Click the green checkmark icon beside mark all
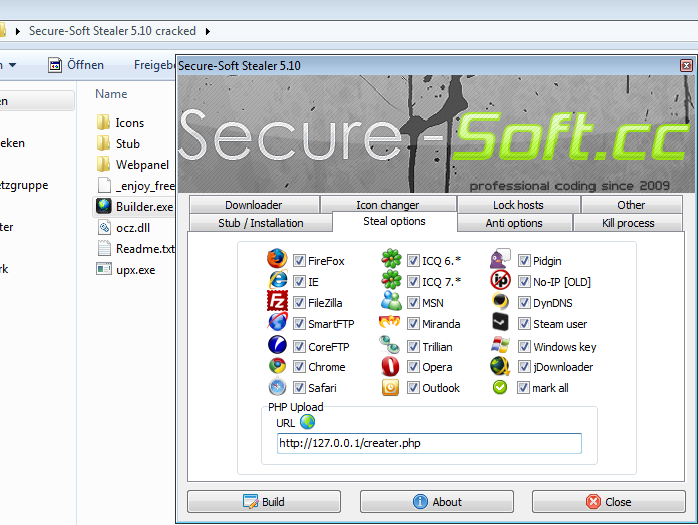The height and width of the screenshot is (525, 698). 500,387
